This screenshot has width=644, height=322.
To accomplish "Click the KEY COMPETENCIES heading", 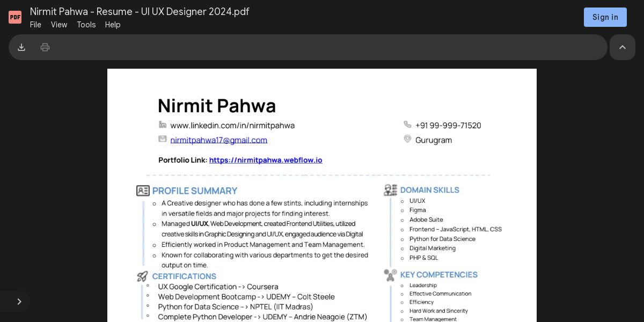I will pos(439,275).
